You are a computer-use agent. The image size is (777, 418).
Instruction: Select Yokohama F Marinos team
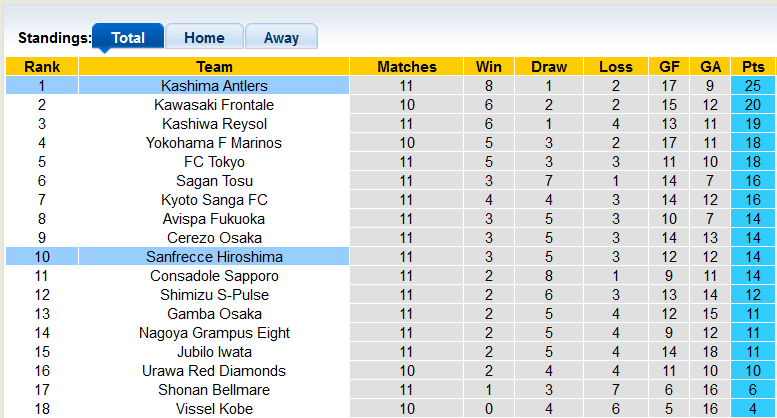pos(214,143)
